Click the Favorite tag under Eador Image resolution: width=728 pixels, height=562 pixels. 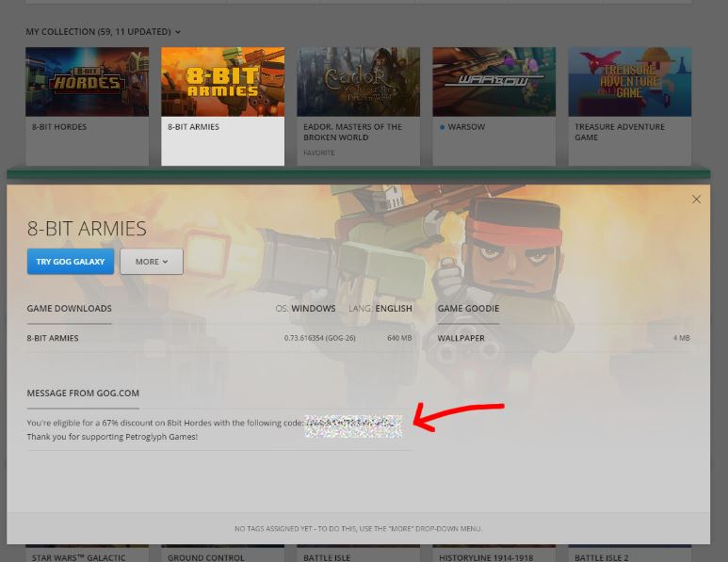(x=319, y=153)
